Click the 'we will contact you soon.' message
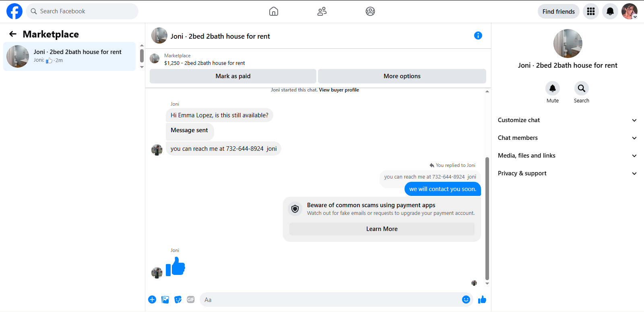The height and width of the screenshot is (312, 644). [x=443, y=189]
